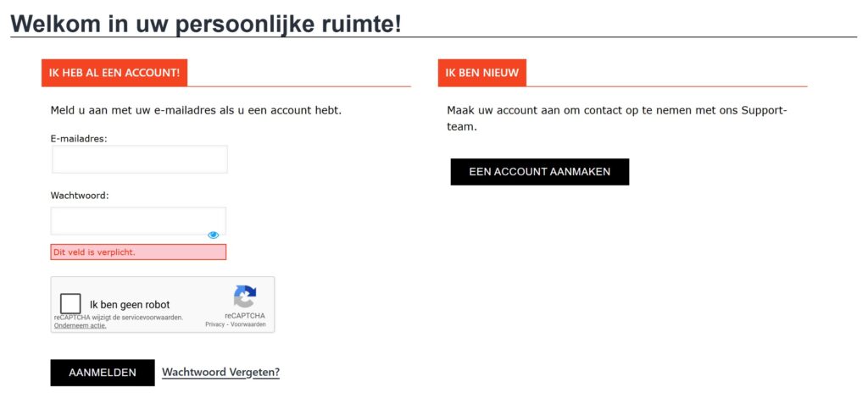Image resolution: width=868 pixels, height=404 pixels.
Task: Open the reCAPTCHA Privacy link
Action: click(214, 324)
